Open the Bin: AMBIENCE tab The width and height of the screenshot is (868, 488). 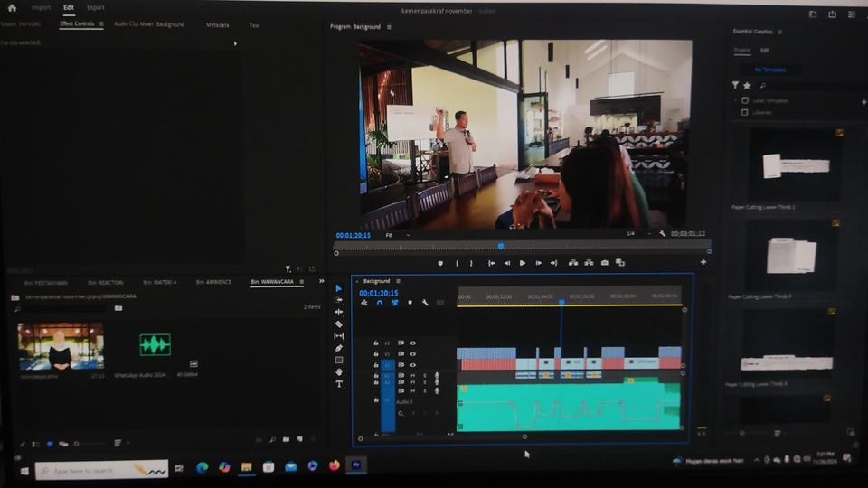[x=213, y=282]
